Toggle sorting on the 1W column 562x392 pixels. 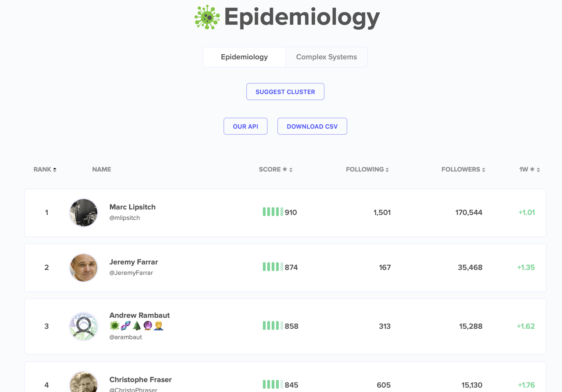pos(538,170)
